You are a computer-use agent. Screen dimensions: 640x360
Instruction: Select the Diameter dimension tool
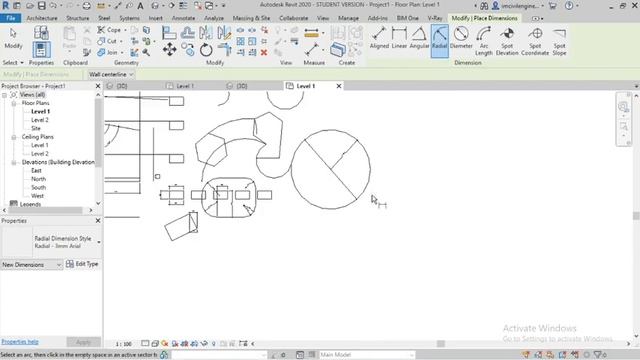(461, 38)
